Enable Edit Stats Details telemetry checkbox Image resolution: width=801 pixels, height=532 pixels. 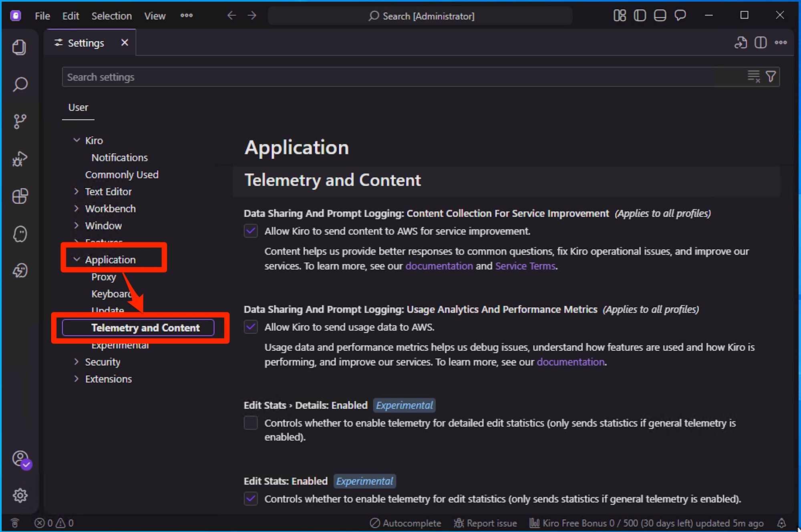251,423
